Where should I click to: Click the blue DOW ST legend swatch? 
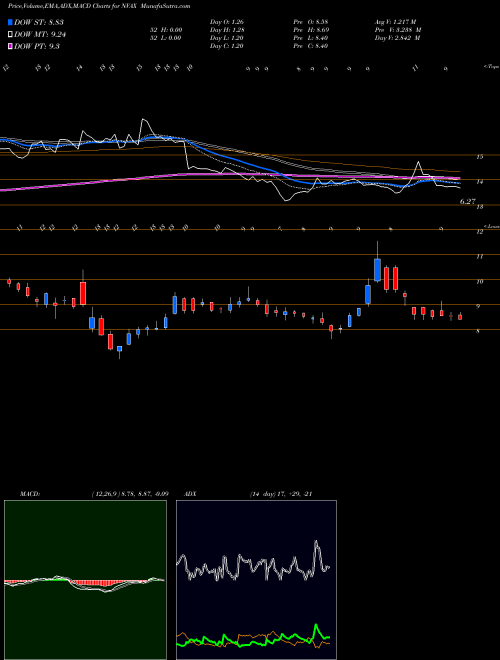10,22
